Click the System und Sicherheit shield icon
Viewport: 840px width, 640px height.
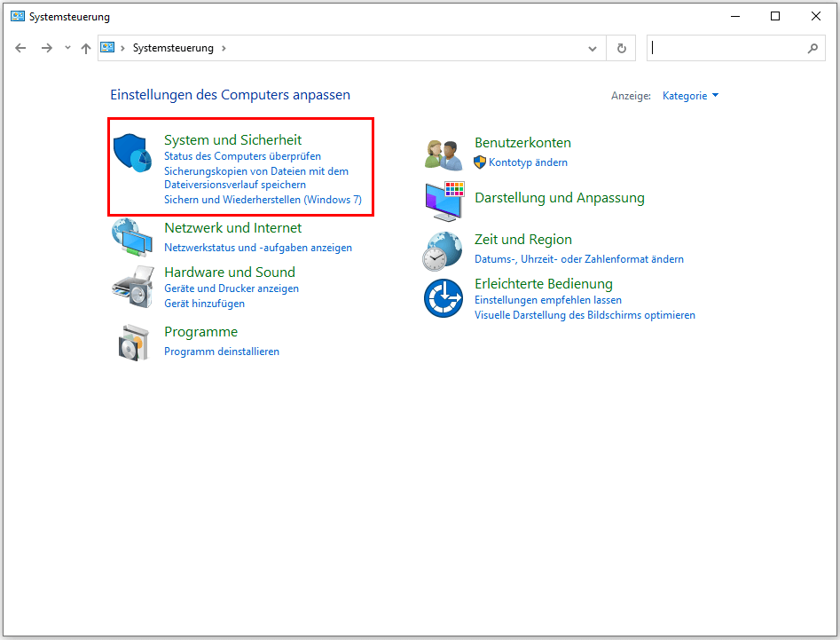(133, 154)
